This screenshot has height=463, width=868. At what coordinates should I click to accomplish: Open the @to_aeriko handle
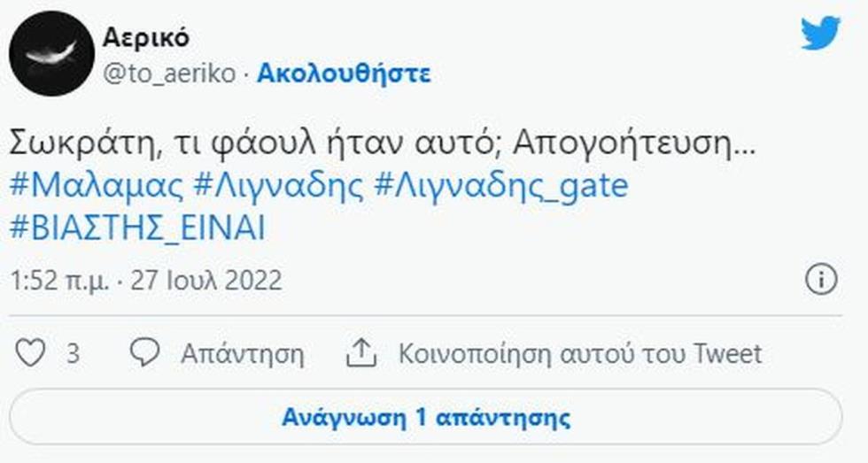point(169,73)
